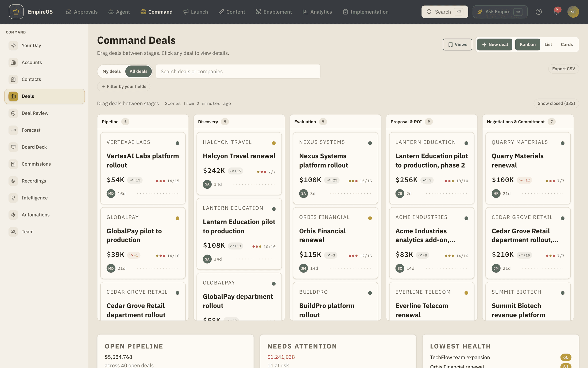588x368 pixels.
Task: Click the Automations lightning icon
Action: pos(13,215)
